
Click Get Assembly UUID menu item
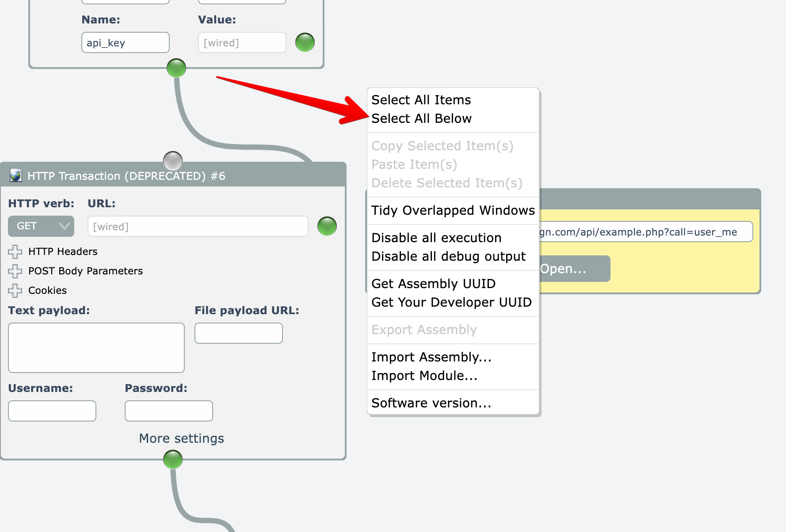pos(433,284)
